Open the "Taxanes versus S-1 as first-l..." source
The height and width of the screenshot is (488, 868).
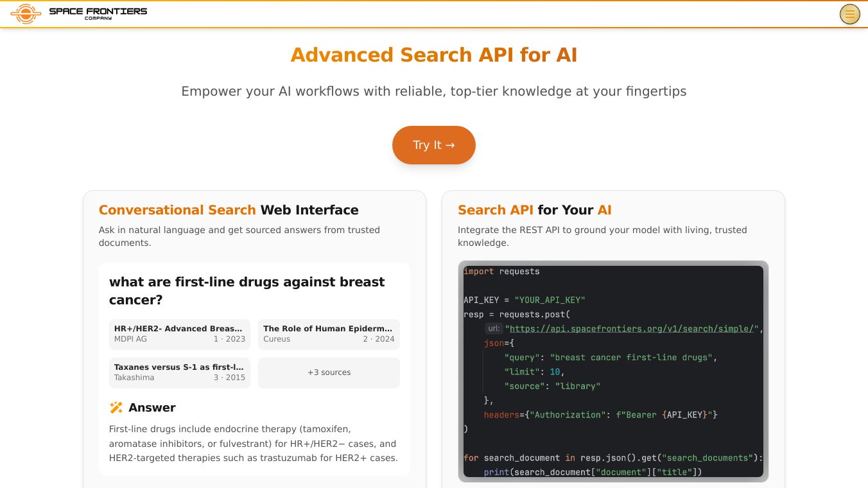pyautogui.click(x=180, y=372)
